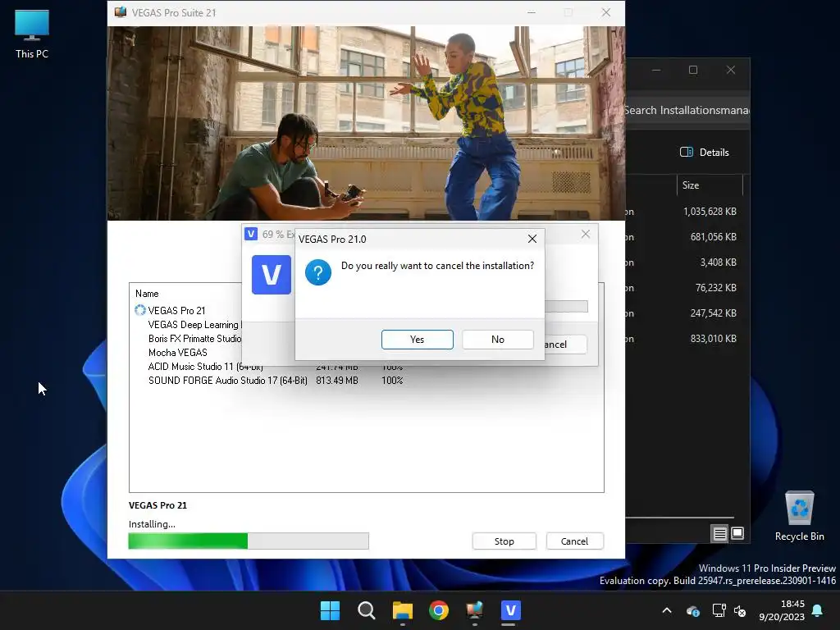The image size is (840, 630).
Task: Select Boris FX Primatte Studio row
Action: click(195, 339)
